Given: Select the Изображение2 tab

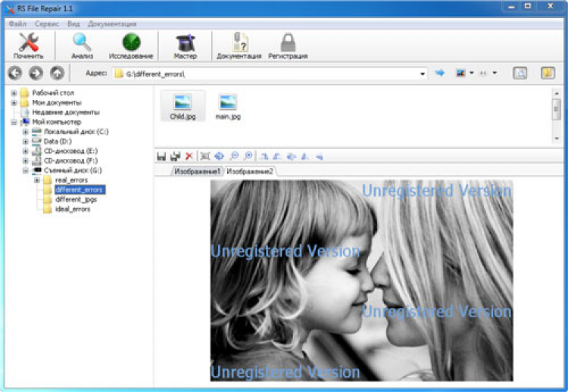Looking at the screenshot, I should click(x=250, y=171).
